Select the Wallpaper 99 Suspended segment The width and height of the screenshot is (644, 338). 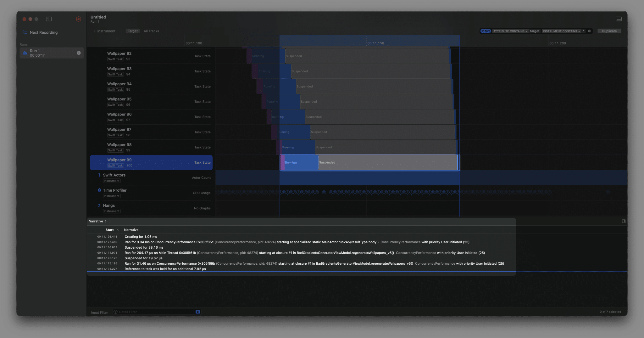pos(387,163)
